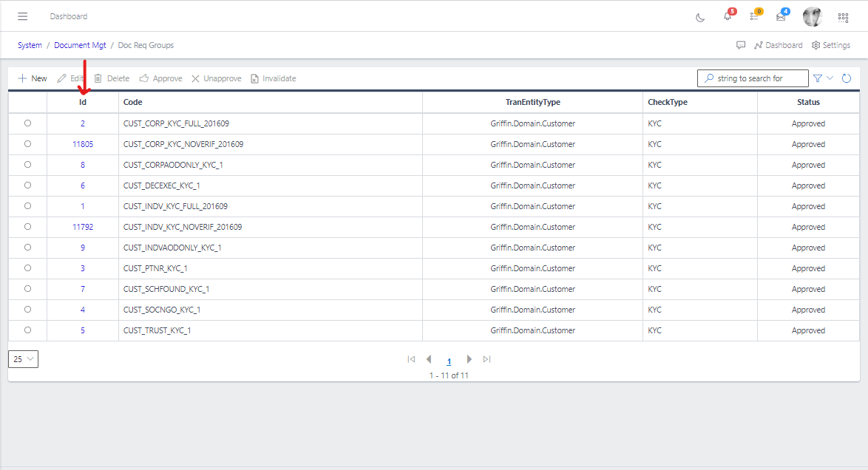The height and width of the screenshot is (470, 868).
Task: Create a New record
Action: coord(33,78)
